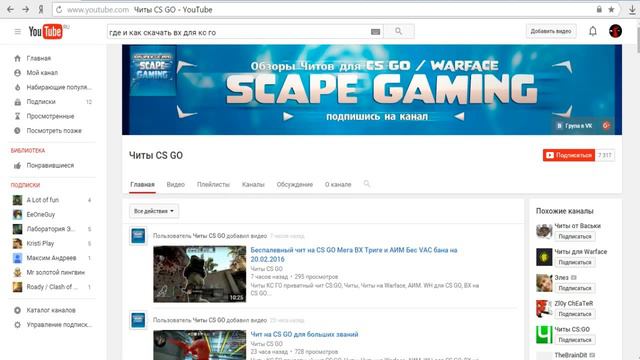Open the Читы CS:GO similar channel avatar
The image size is (640, 360).
coord(544,335)
